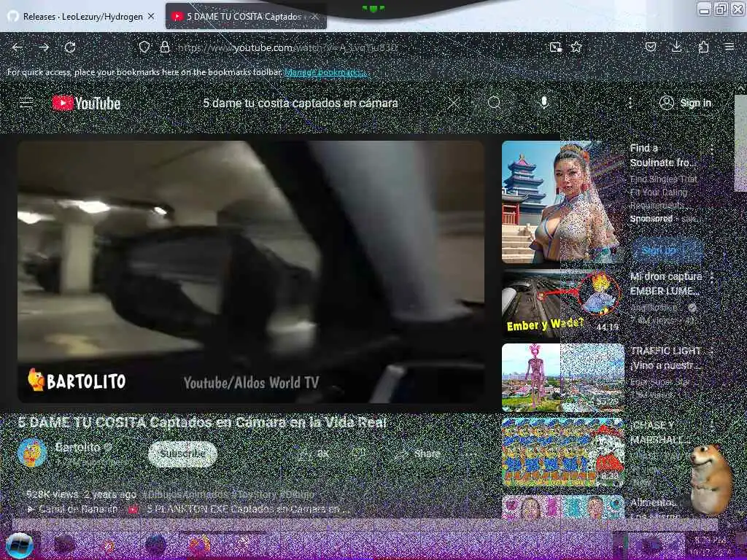747x560 pixels.
Task: Bookmark this page with the star icon
Action: [576, 47]
